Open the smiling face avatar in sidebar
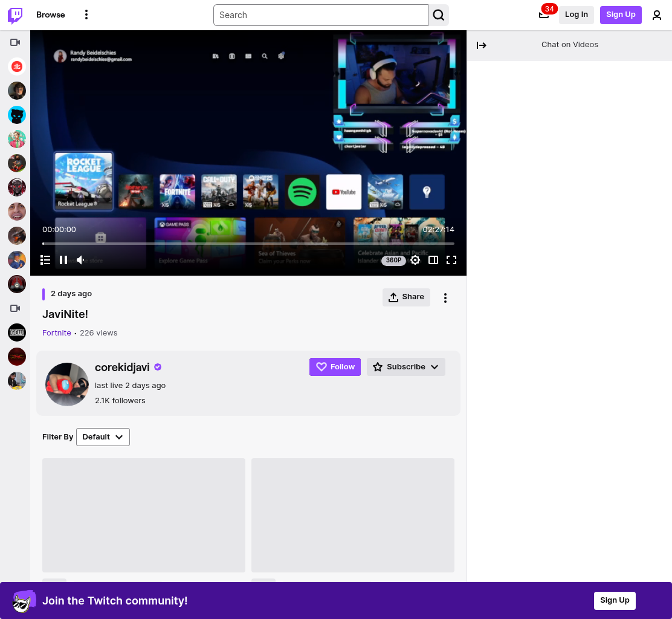The width and height of the screenshot is (672, 619). 17,212
